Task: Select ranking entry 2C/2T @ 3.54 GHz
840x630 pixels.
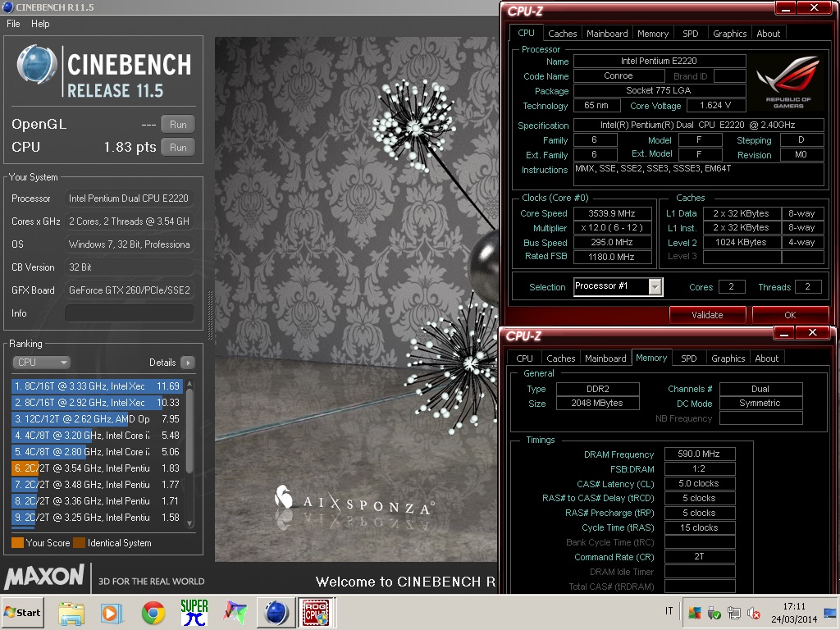Action: pyautogui.click(x=97, y=468)
